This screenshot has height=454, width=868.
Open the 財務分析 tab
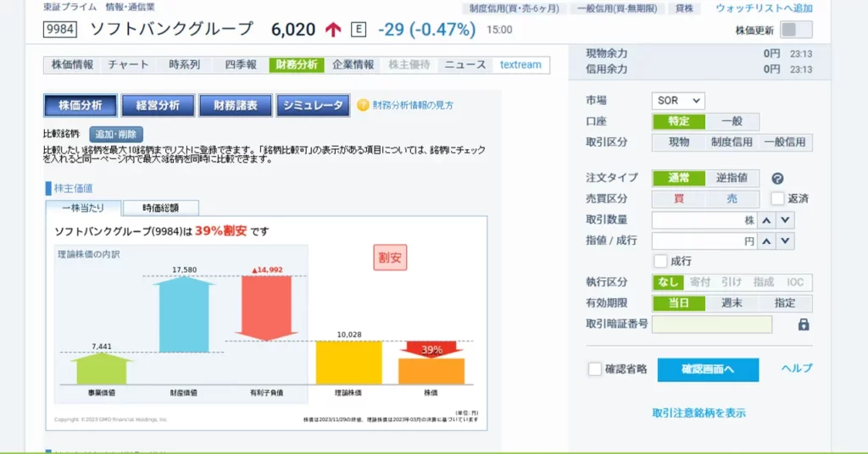(297, 64)
